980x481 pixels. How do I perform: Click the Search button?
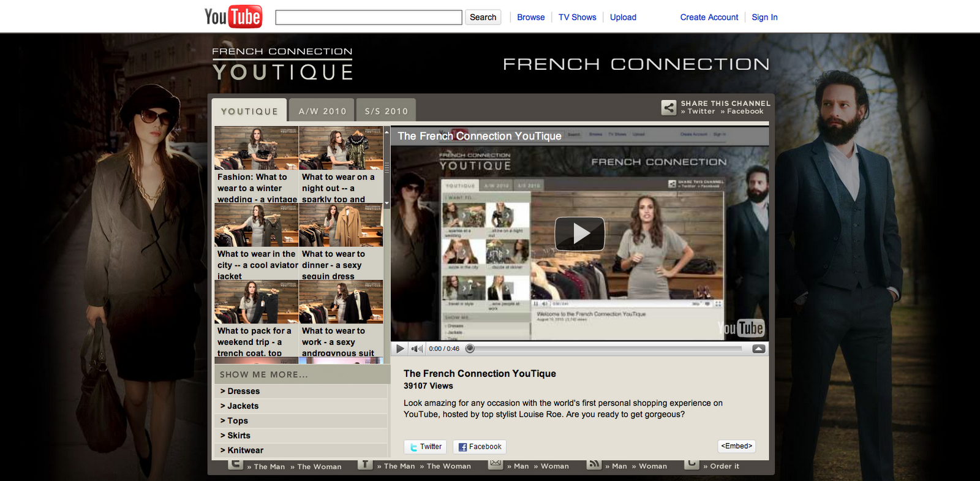click(483, 17)
